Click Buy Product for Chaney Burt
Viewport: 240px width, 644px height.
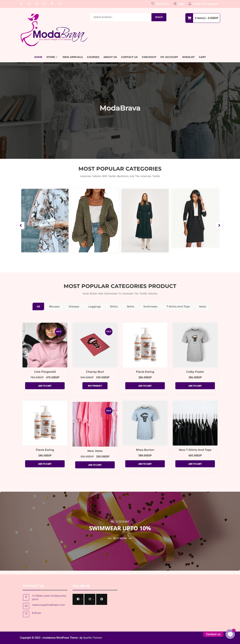(x=95, y=386)
